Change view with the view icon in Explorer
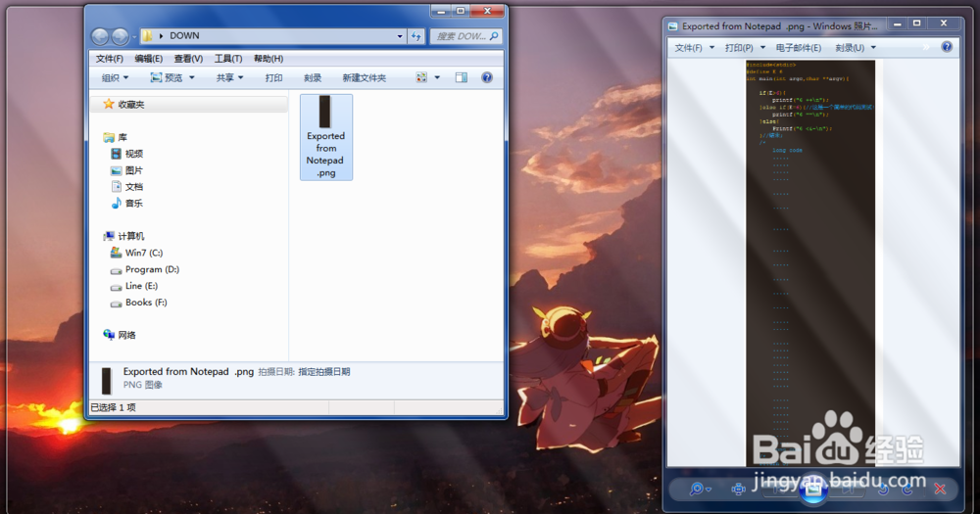 (421, 77)
